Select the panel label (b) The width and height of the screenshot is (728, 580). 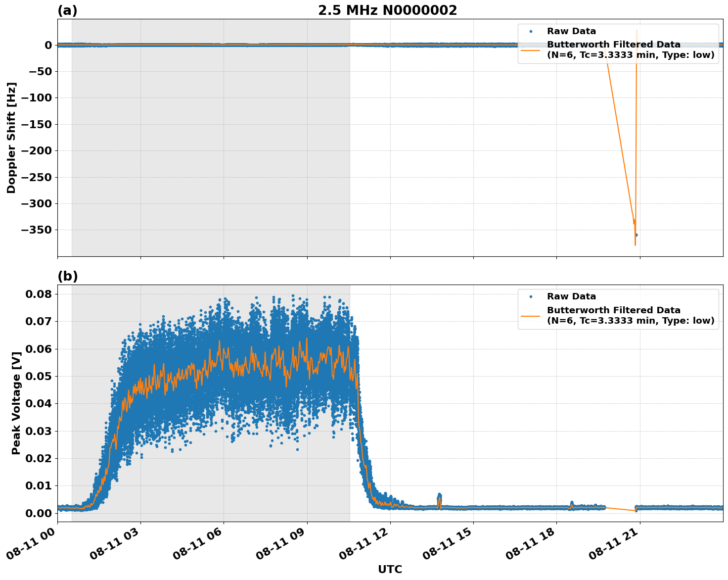pos(69,276)
